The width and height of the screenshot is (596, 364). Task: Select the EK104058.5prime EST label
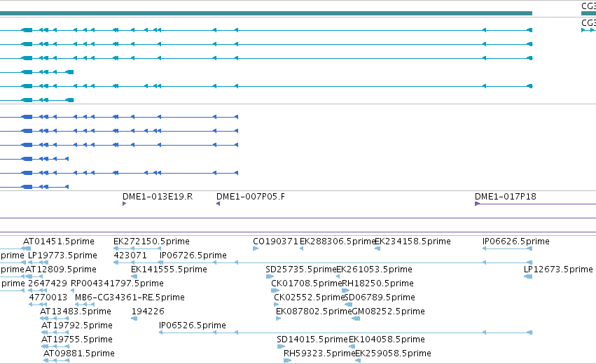pos(387,339)
